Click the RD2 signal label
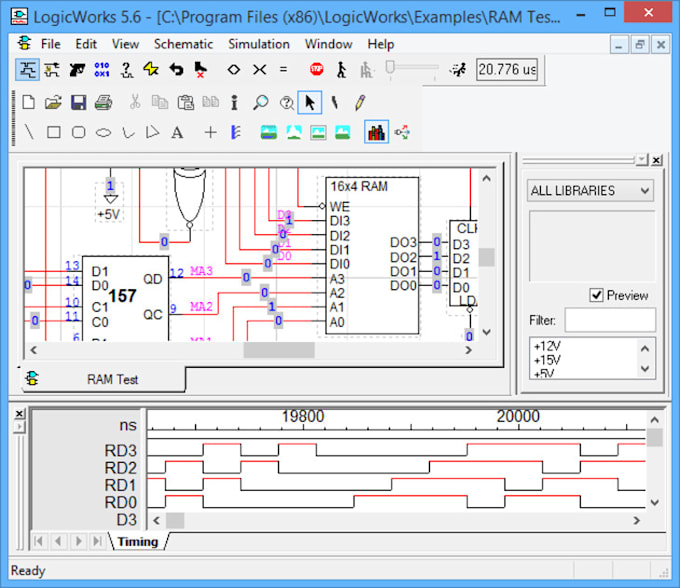 pos(121,468)
